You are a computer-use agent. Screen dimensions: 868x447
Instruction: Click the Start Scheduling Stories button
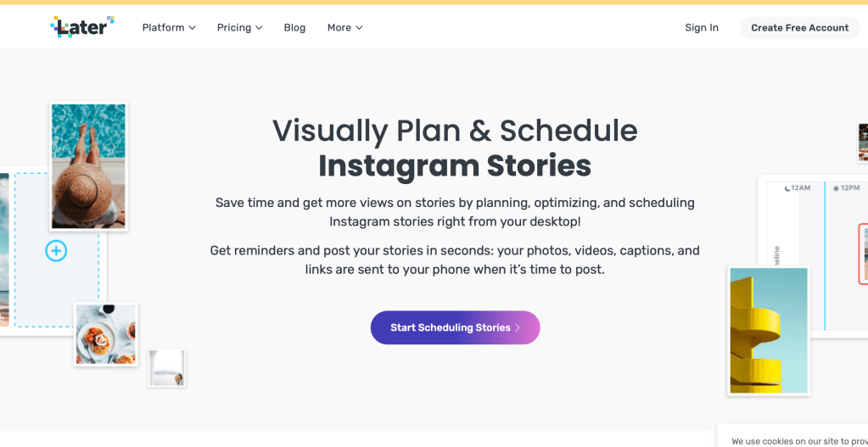tap(455, 327)
